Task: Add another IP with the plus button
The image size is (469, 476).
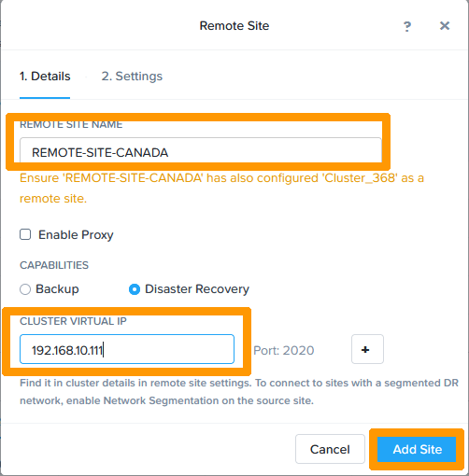Action: pyautogui.click(x=367, y=349)
